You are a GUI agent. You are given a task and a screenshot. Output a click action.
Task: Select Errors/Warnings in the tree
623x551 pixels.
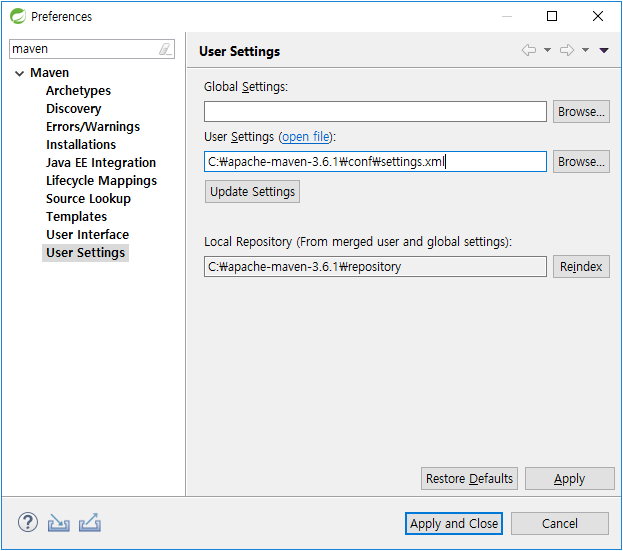pyautogui.click(x=93, y=127)
